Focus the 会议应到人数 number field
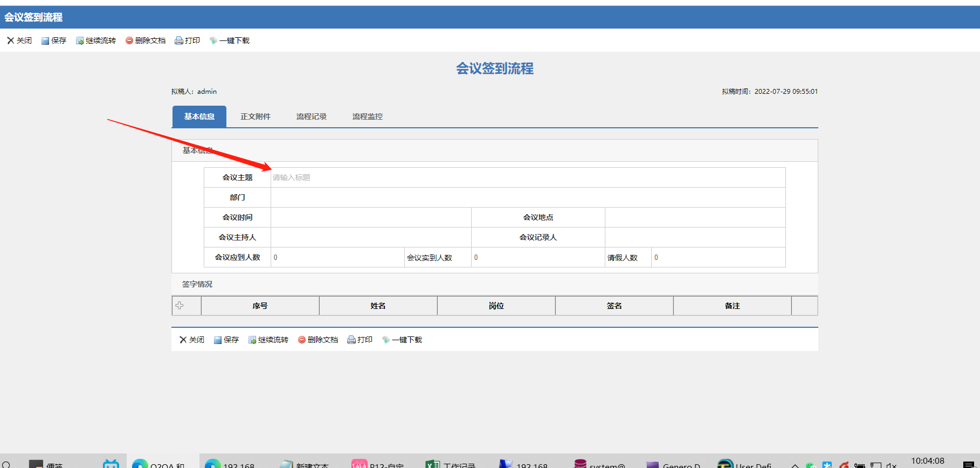 click(x=337, y=257)
